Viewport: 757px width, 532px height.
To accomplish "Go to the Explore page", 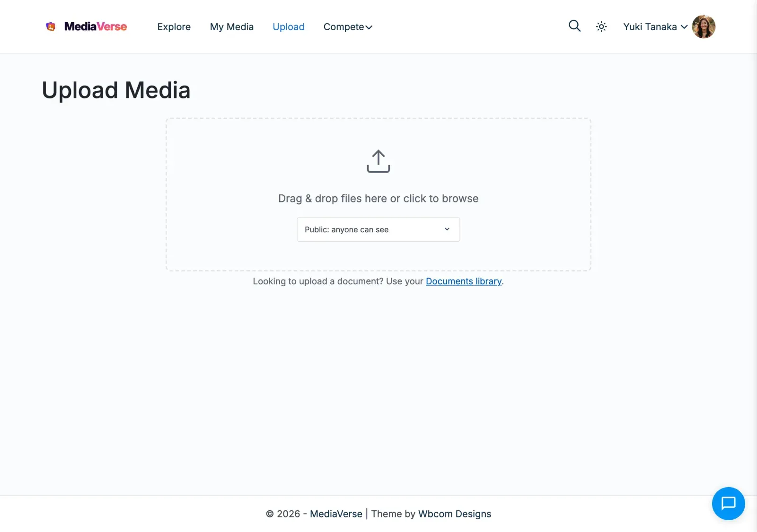I will [174, 27].
